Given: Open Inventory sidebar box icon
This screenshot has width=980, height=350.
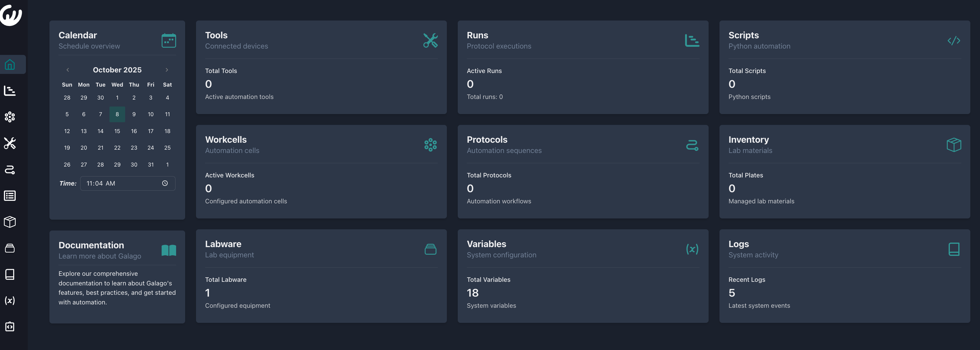Looking at the screenshot, I should pyautogui.click(x=10, y=222).
